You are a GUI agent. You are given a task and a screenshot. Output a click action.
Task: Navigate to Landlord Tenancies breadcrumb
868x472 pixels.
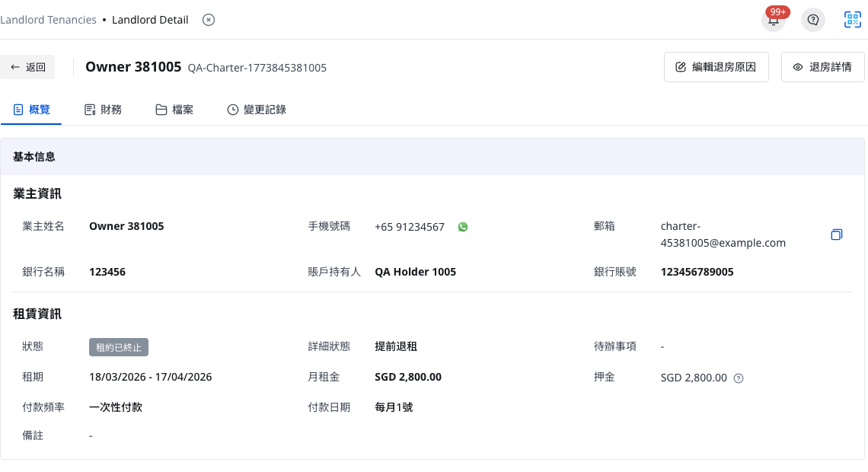coord(48,20)
